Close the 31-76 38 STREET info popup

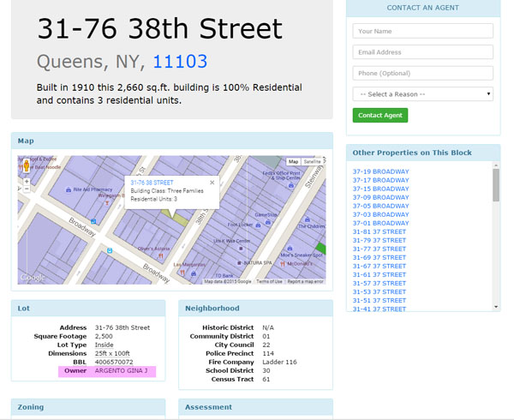(x=212, y=181)
